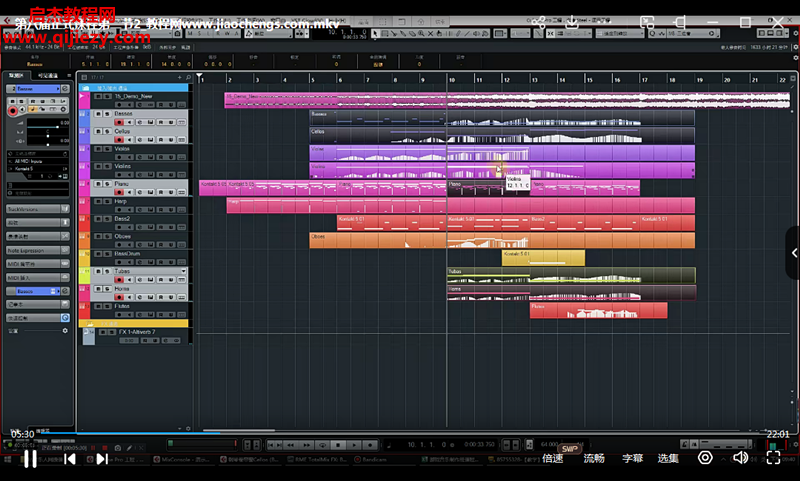Open the 选集 episode list menu
800x481 pixels.
point(668,459)
